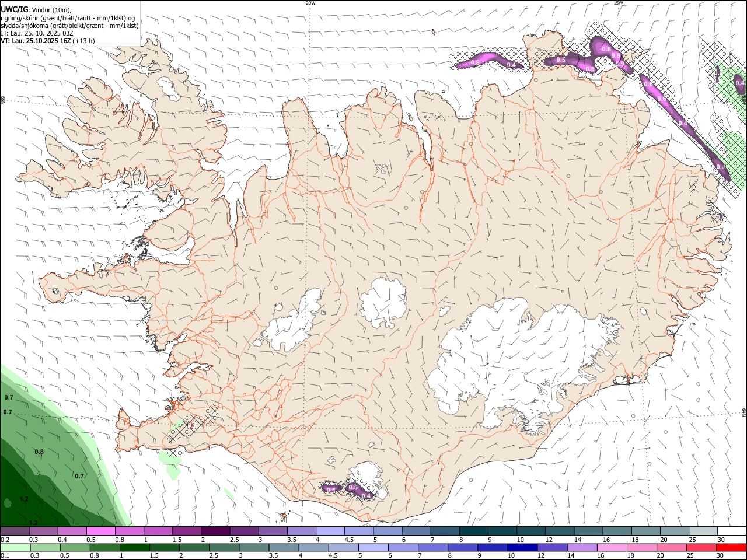The width and height of the screenshot is (747, 560).
Task: Pick the 3 swatch in the upper purple legend row
Action: [x=273, y=531]
